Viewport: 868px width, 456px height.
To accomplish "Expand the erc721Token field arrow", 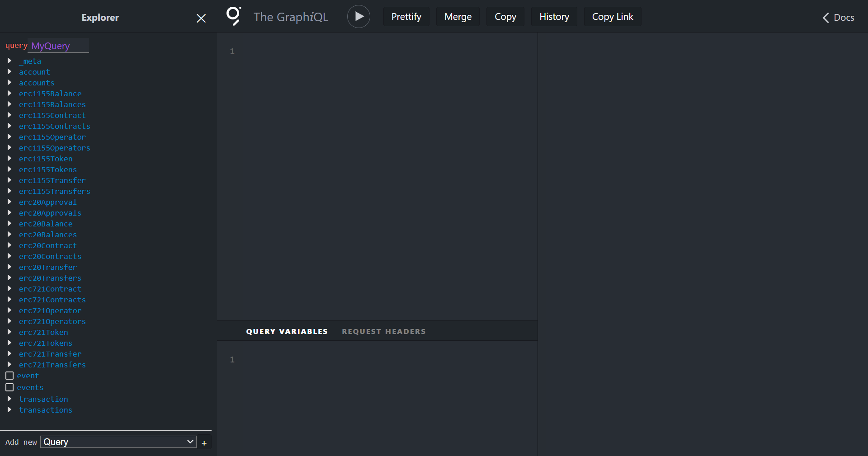I will [9, 332].
